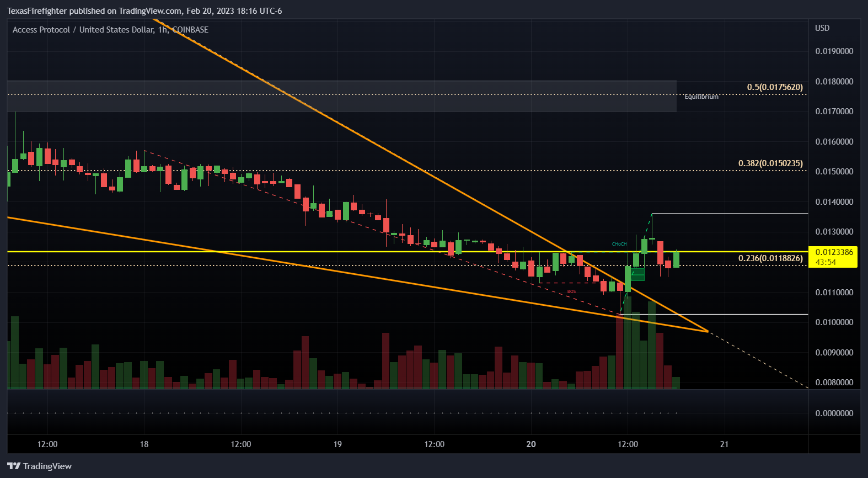868x478 pixels.
Task: Click the 0.0110000 price axis value
Action: pyautogui.click(x=834, y=293)
